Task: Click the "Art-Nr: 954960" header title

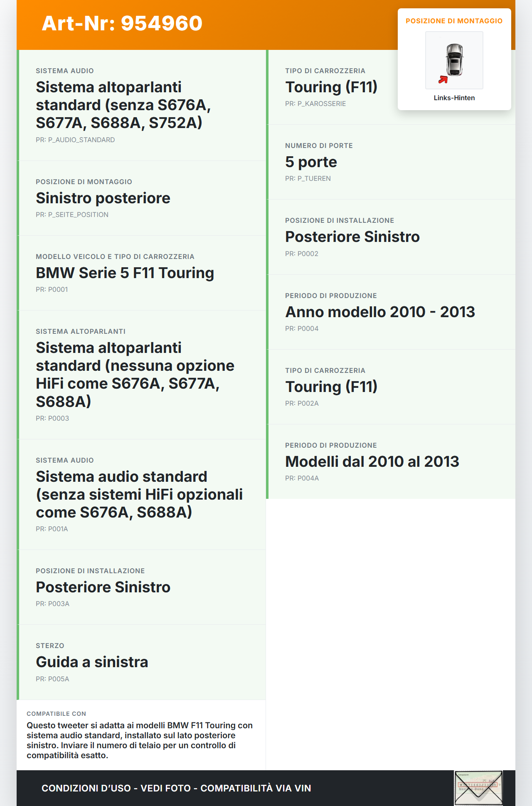Action: click(x=122, y=23)
